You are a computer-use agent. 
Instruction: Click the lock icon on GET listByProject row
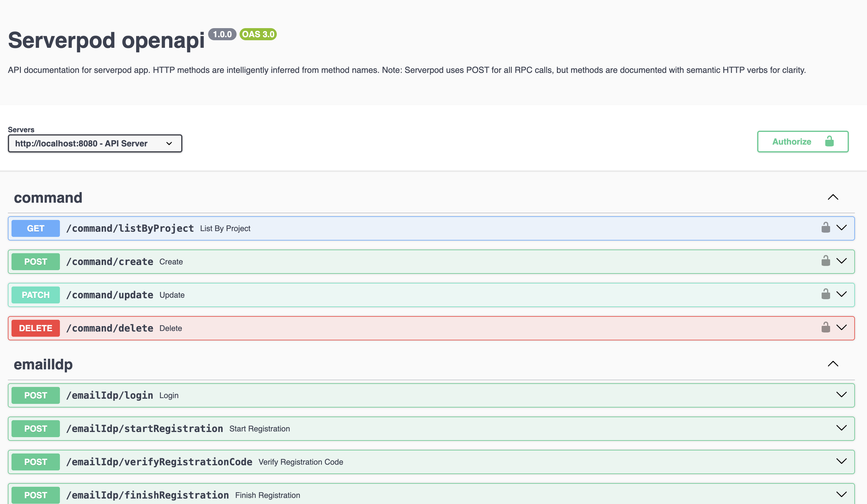tap(825, 228)
